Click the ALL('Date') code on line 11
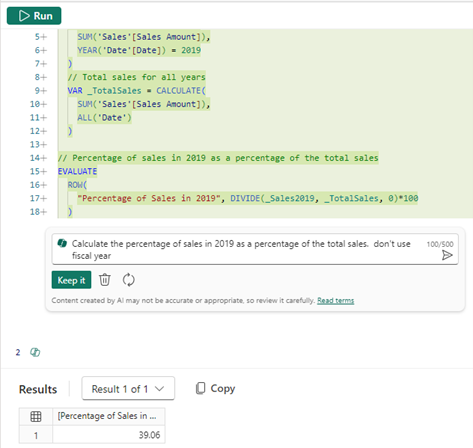Viewport: 473px width, 448px height. pos(104,117)
